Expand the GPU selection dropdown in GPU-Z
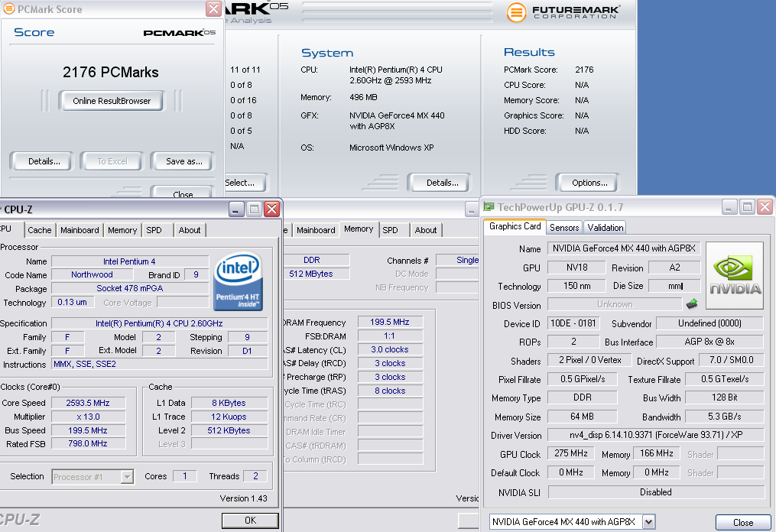This screenshot has height=532, width=776. point(649,521)
